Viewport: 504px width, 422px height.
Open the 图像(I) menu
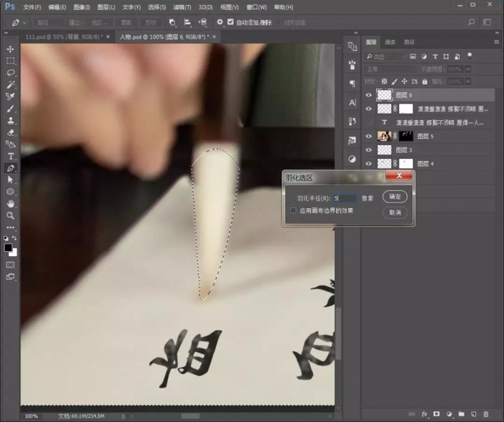81,6
